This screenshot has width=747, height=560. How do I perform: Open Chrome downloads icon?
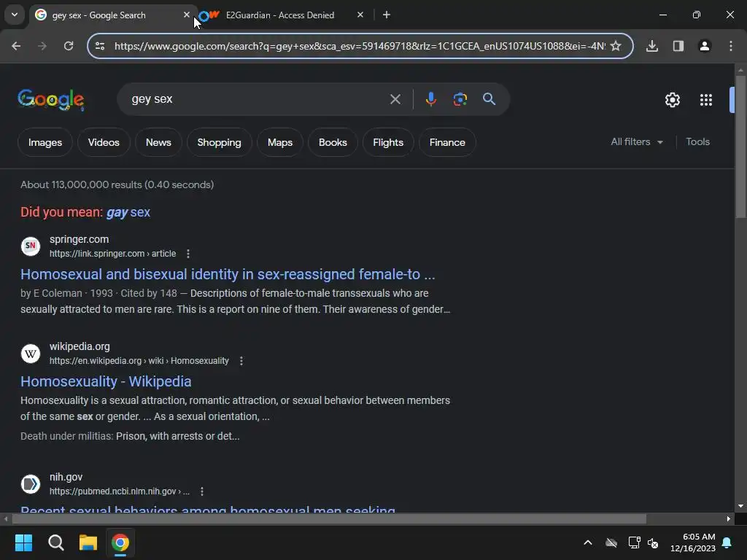(652, 46)
